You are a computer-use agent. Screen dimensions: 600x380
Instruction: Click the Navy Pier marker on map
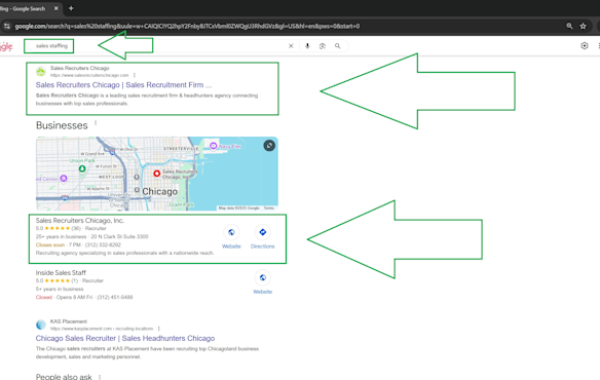pos(214,146)
